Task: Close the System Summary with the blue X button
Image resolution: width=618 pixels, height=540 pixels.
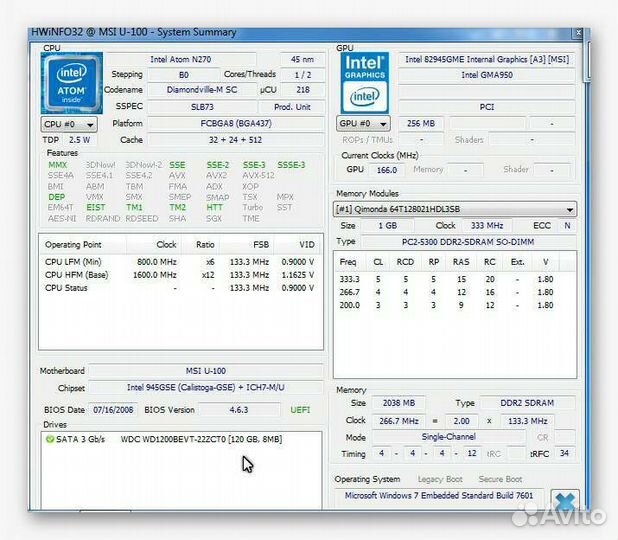Action: click(565, 501)
